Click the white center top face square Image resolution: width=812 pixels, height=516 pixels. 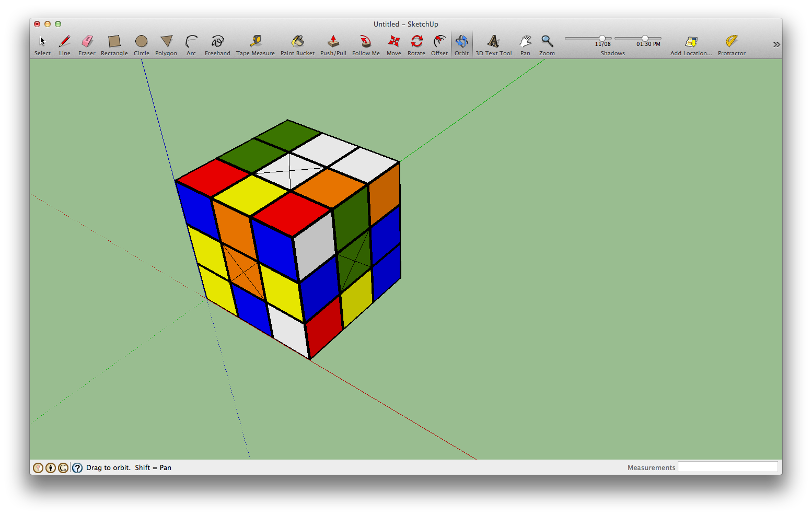click(x=289, y=171)
